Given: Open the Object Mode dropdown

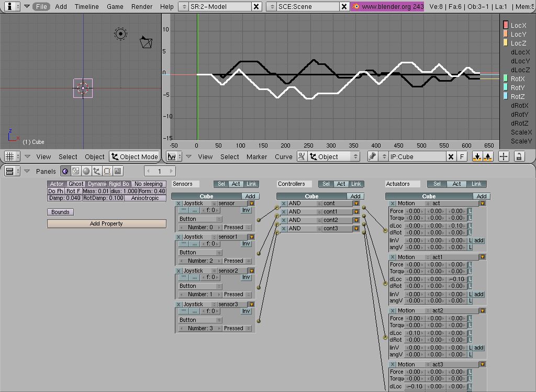Looking at the screenshot, I should coord(135,156).
